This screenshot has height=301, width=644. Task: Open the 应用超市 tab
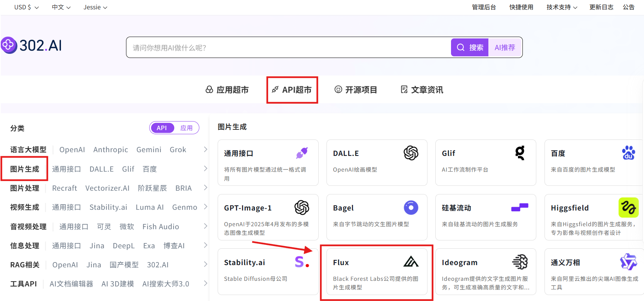click(227, 90)
